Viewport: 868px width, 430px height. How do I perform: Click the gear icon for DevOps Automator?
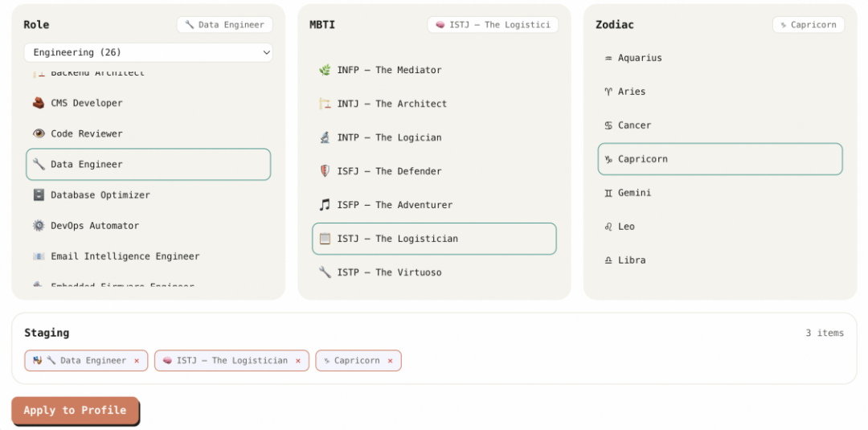[39, 226]
